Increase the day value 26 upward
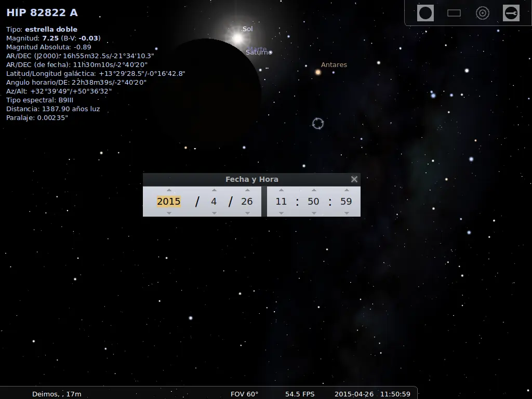 (x=247, y=190)
